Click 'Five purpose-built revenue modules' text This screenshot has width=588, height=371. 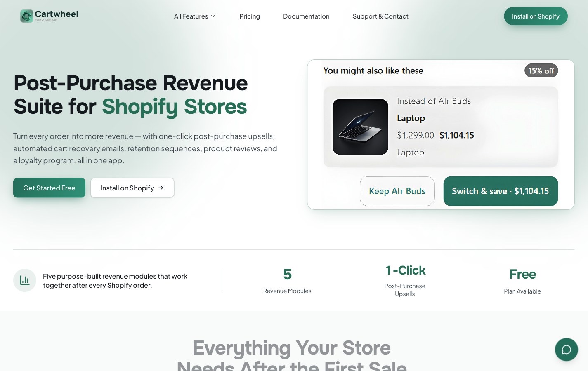tap(115, 281)
